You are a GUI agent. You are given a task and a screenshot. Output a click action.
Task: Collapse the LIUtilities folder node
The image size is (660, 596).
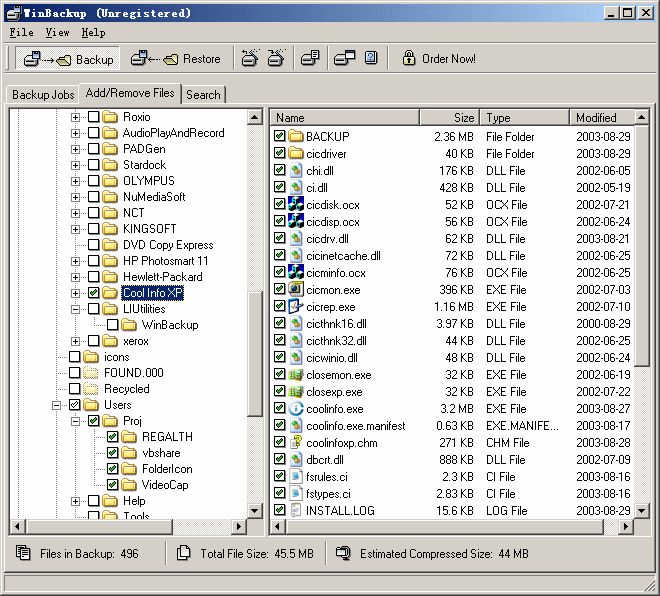[x=75, y=309]
